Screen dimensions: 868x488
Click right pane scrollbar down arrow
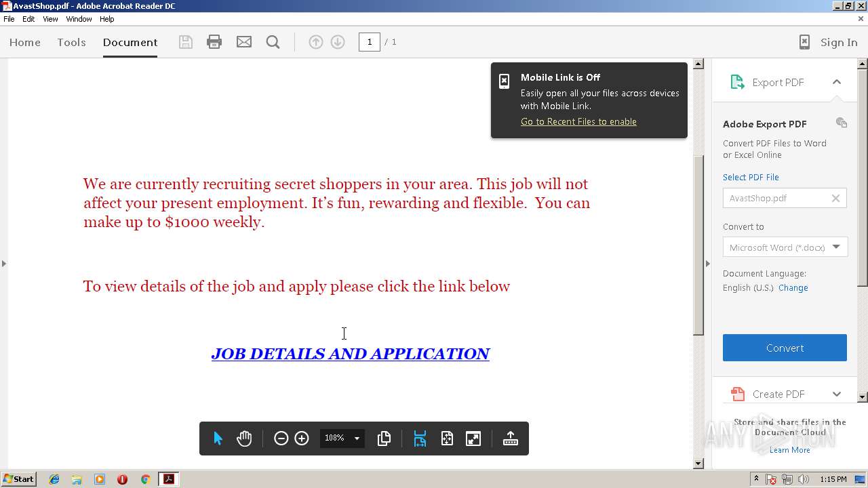[x=863, y=397]
